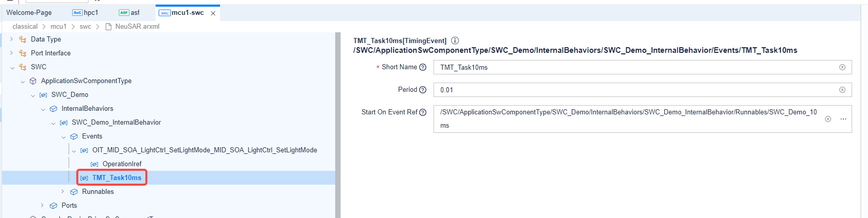Close the mcu1-swc tab
Screen dimensions: 868x218
pyautogui.click(x=213, y=13)
